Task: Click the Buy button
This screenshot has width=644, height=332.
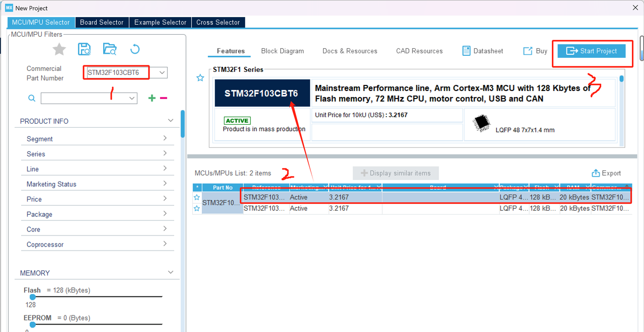Action: click(535, 51)
